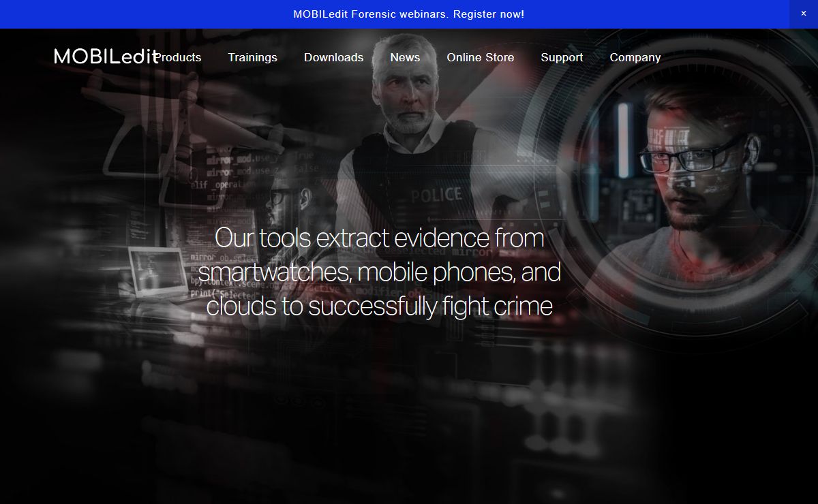This screenshot has height=504, width=818.
Task: Open the Products menu
Action: pyautogui.click(x=179, y=57)
